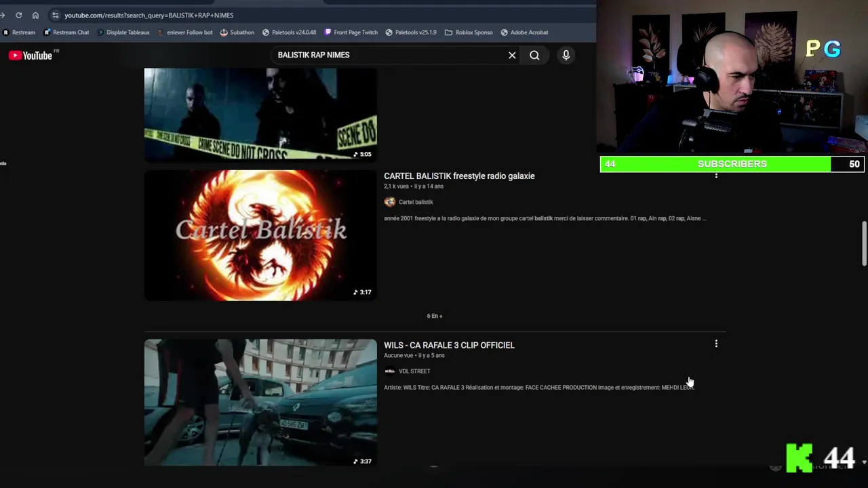Click the WILS video description starting 'Artiste: WILS'

[539, 388]
